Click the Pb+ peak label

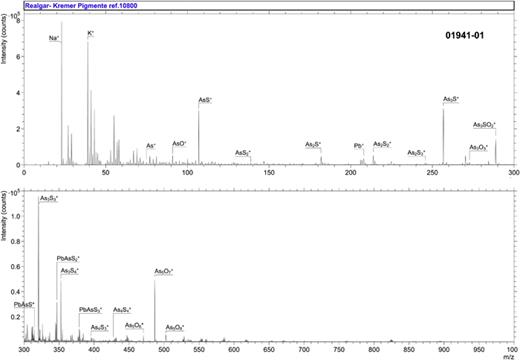click(x=359, y=146)
